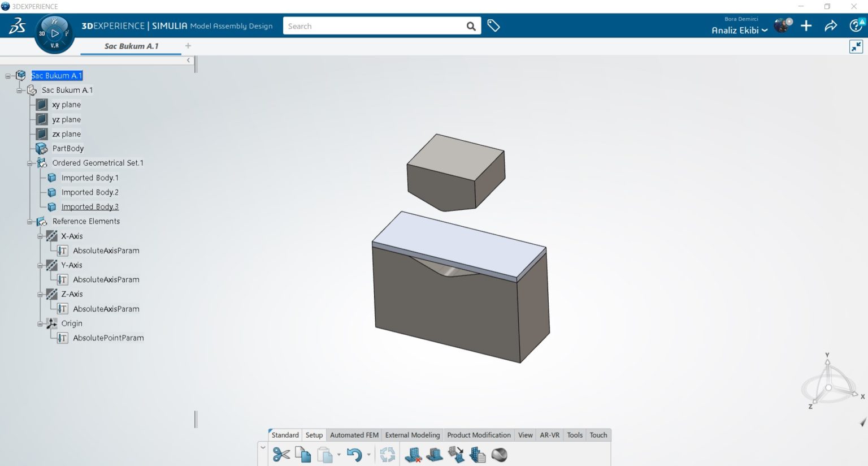
Task: Click the Help question mark icon
Action: coord(855,25)
